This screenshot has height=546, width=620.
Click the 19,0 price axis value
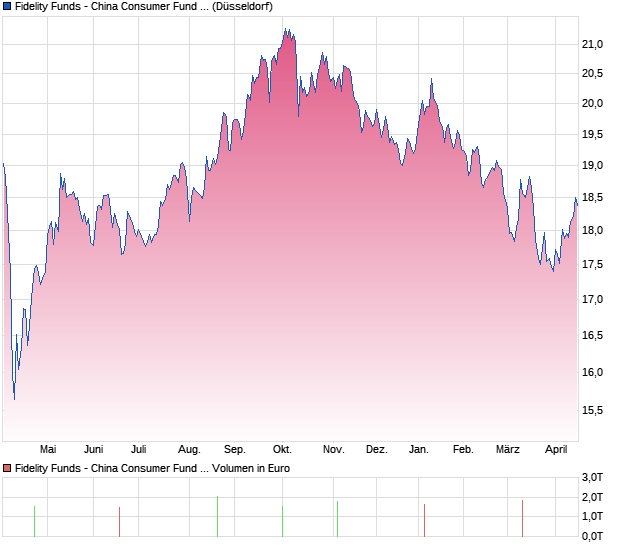[x=592, y=166]
